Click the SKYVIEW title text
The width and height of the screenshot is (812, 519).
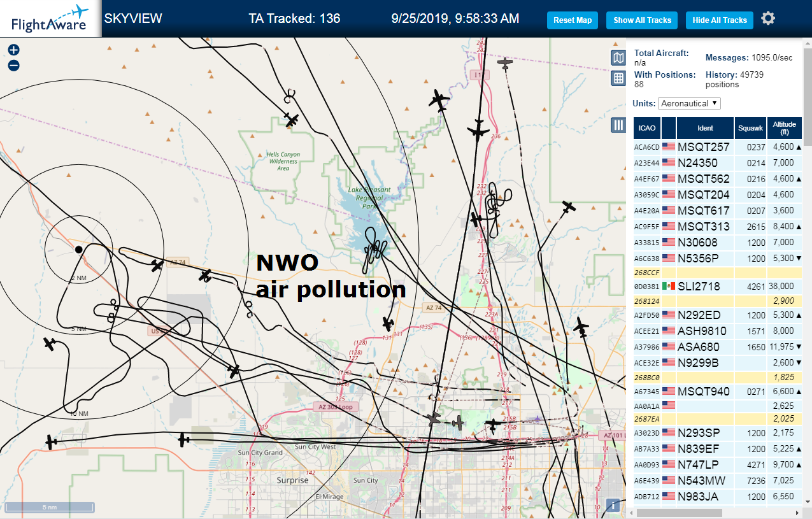pos(133,18)
